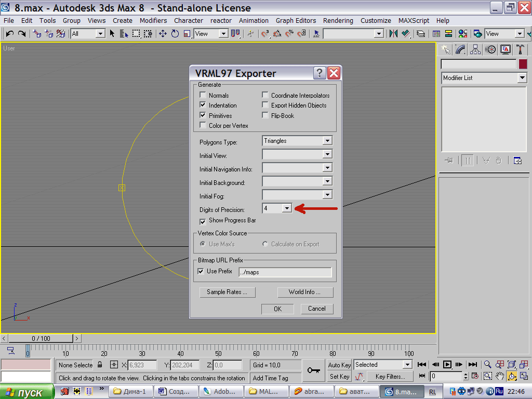
Task: Click the VRML97 Exporter help question button
Action: pos(320,73)
